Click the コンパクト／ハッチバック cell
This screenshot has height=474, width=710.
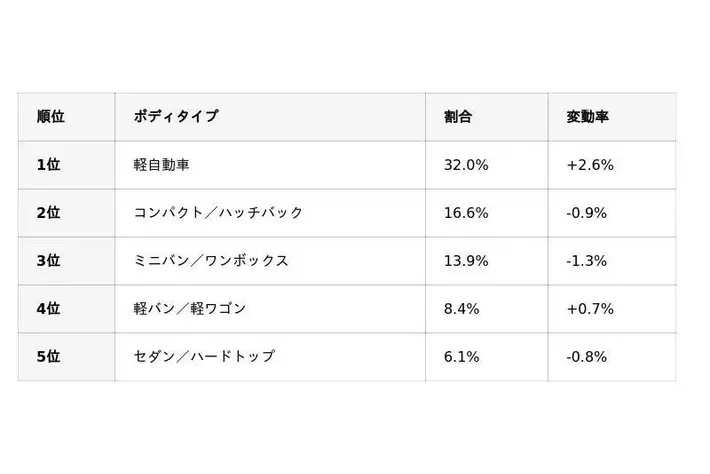[218, 213]
